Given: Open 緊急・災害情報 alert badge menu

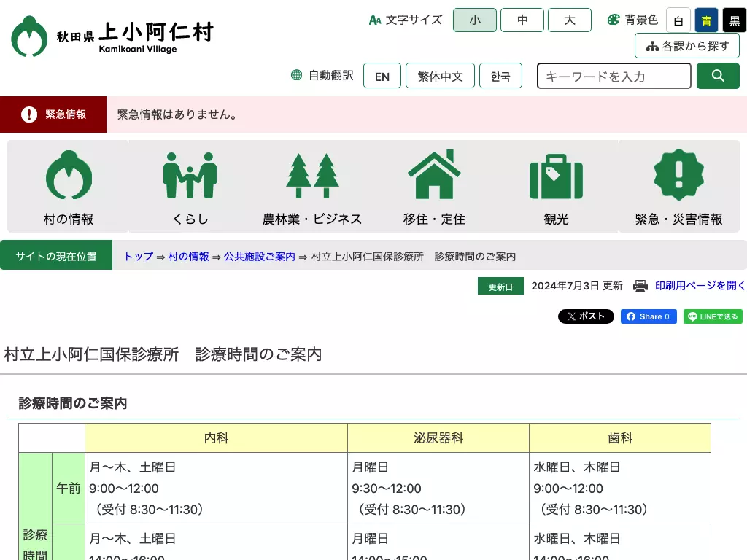Looking at the screenshot, I should [678, 187].
